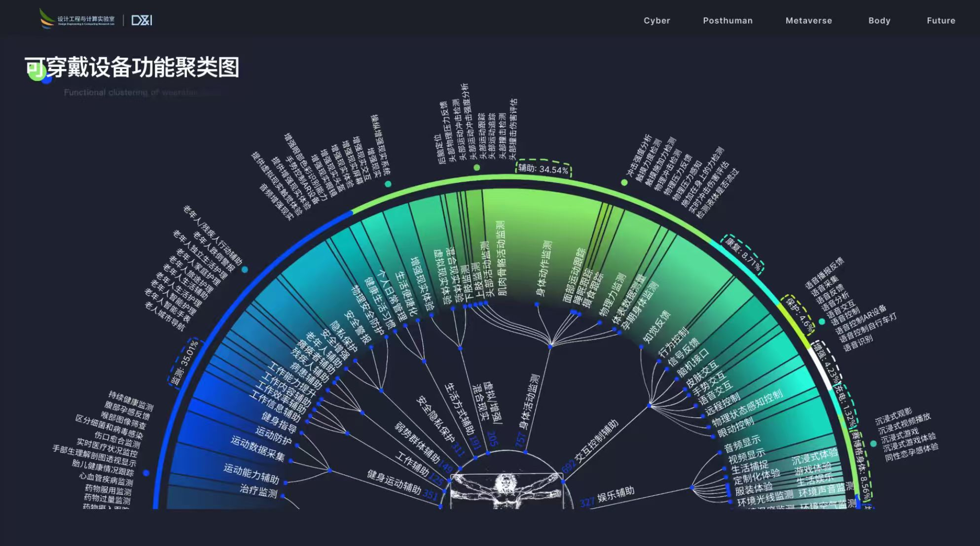Select the 监测: 35.01% category label
980x546 pixels.
tap(184, 363)
